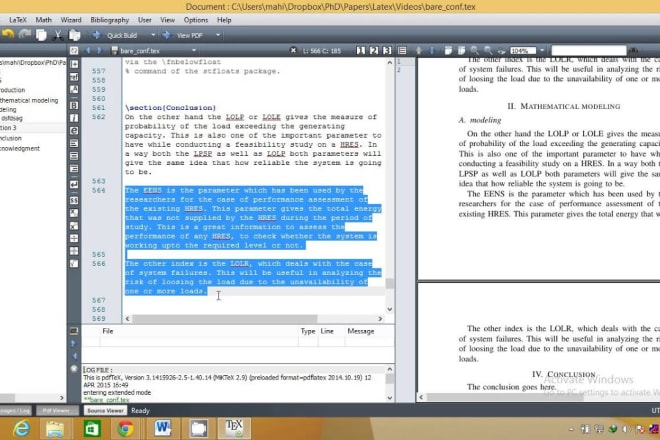
Task: Click the 'ref' insert reference icon
Action: [x=74, y=77]
